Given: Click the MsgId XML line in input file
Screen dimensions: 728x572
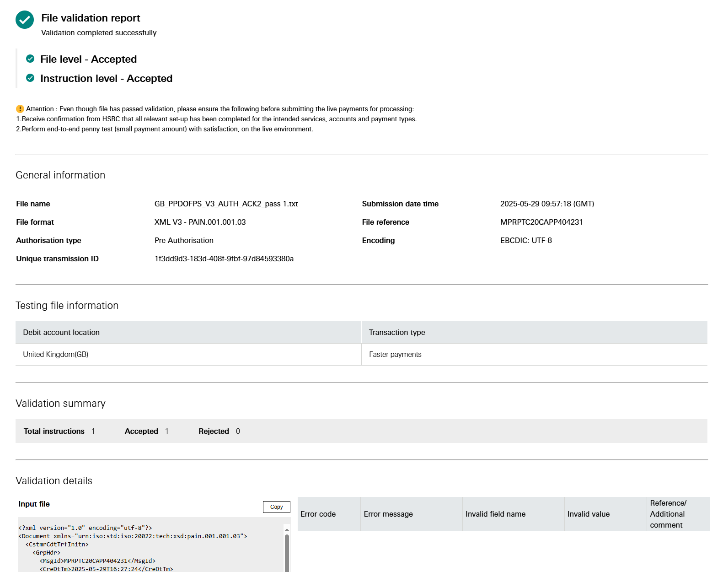Looking at the screenshot, I should [x=97, y=561].
